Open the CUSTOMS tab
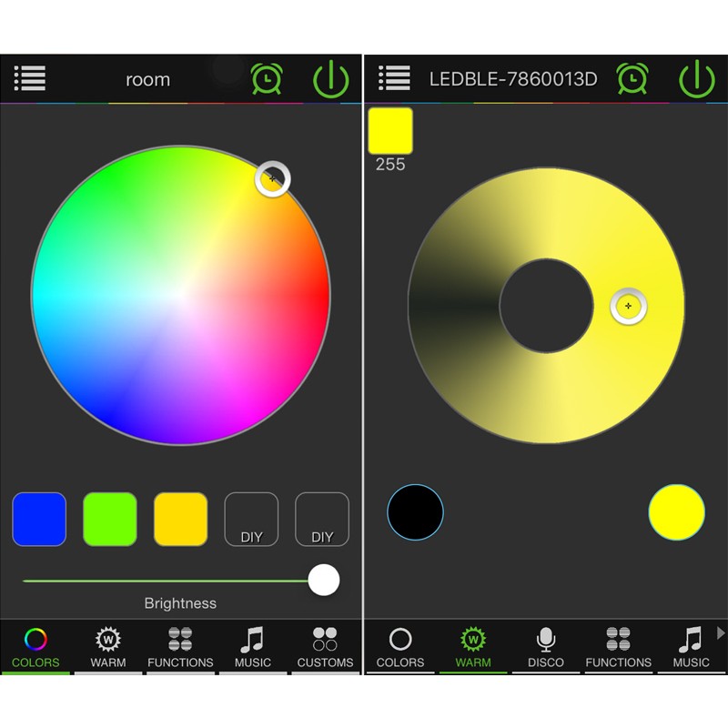This screenshot has width=728, height=728. coord(325,647)
